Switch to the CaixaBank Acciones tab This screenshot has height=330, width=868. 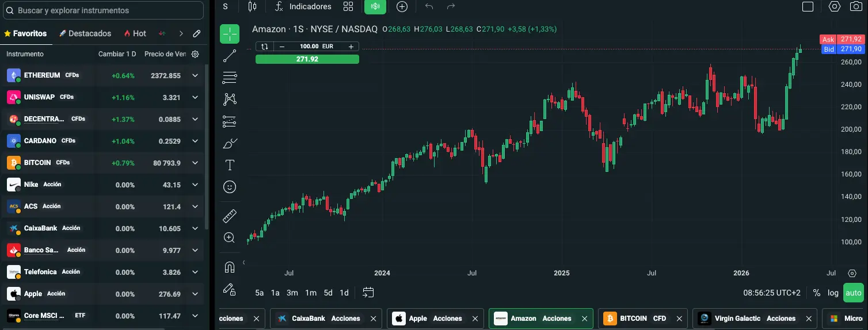point(326,318)
